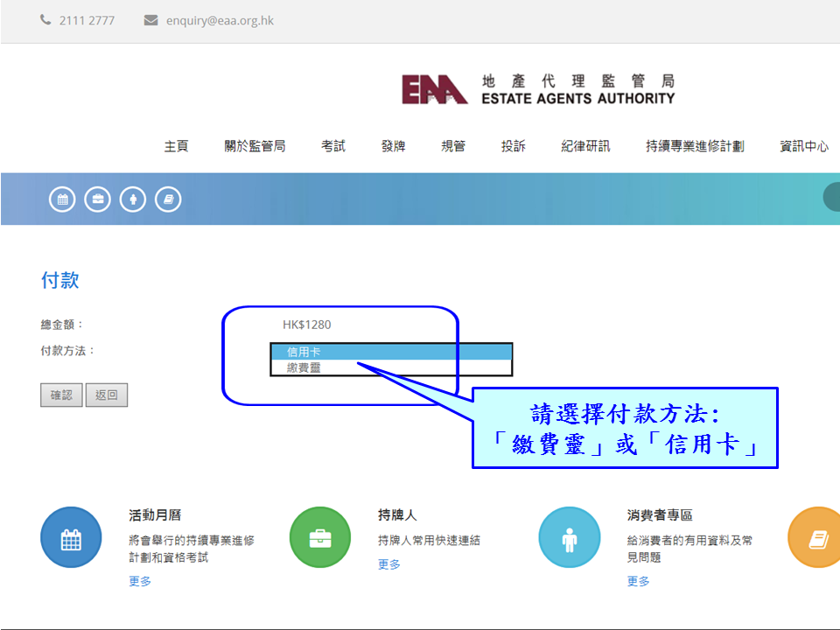This screenshot has height=630, width=840.
Task: Open the 考試 menu item
Action: point(333,146)
